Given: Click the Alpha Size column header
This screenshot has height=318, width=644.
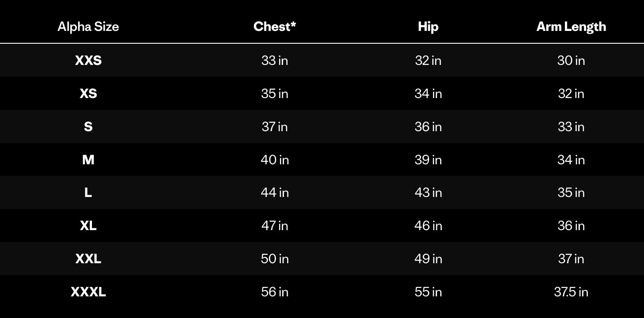Looking at the screenshot, I should 88,26.
